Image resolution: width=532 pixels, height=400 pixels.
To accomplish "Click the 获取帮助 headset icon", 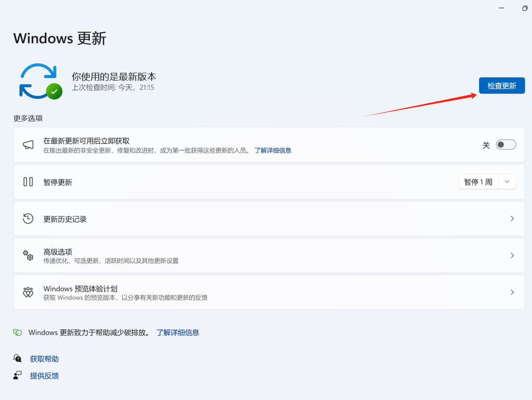I will pos(16,358).
